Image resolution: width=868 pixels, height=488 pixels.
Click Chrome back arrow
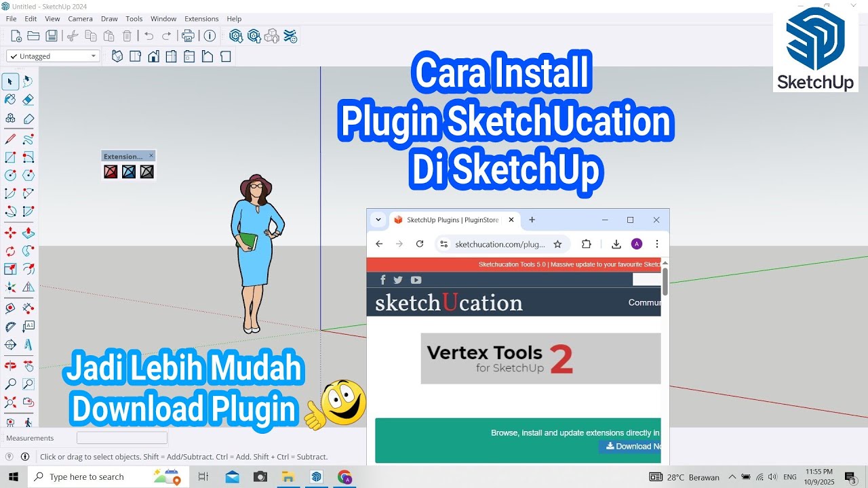[x=379, y=244]
